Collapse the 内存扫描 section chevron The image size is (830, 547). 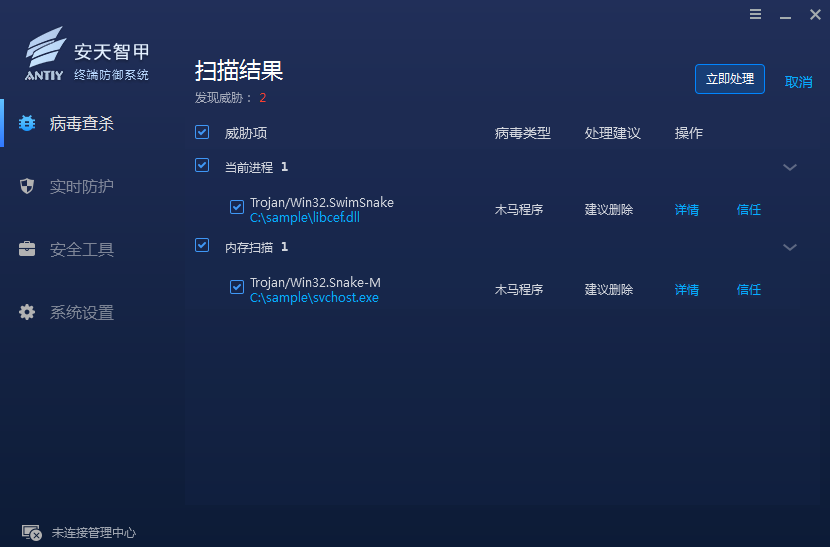(x=790, y=247)
